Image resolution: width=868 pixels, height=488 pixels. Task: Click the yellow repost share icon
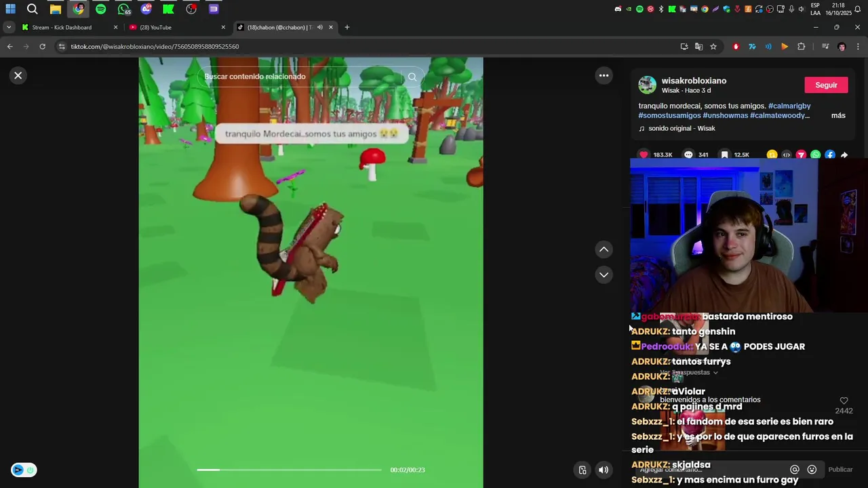click(772, 155)
